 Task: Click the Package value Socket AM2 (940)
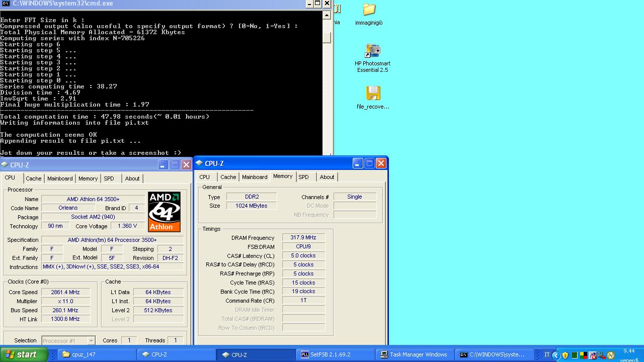[x=93, y=217]
